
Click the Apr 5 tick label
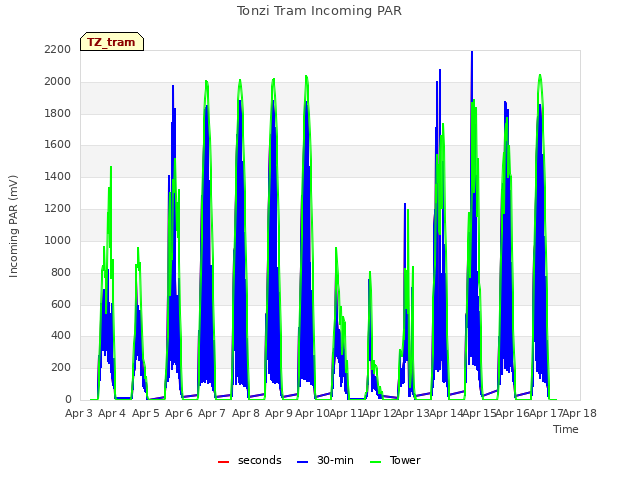(146, 413)
